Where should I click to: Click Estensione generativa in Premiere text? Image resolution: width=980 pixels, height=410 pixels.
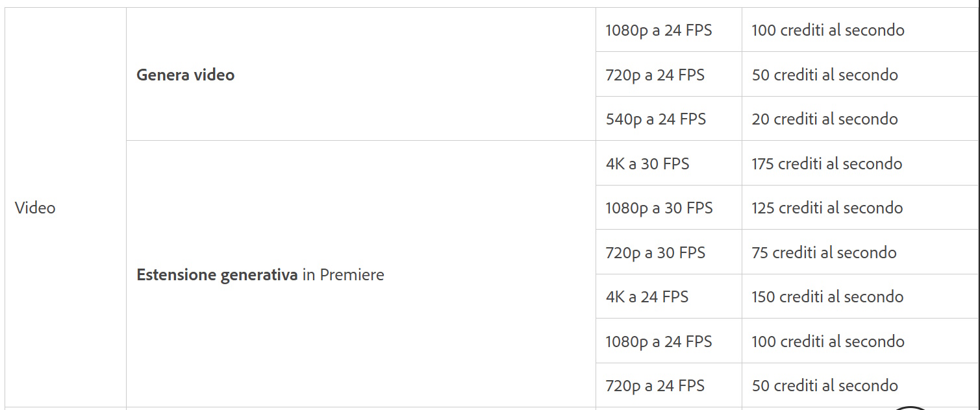click(x=260, y=275)
